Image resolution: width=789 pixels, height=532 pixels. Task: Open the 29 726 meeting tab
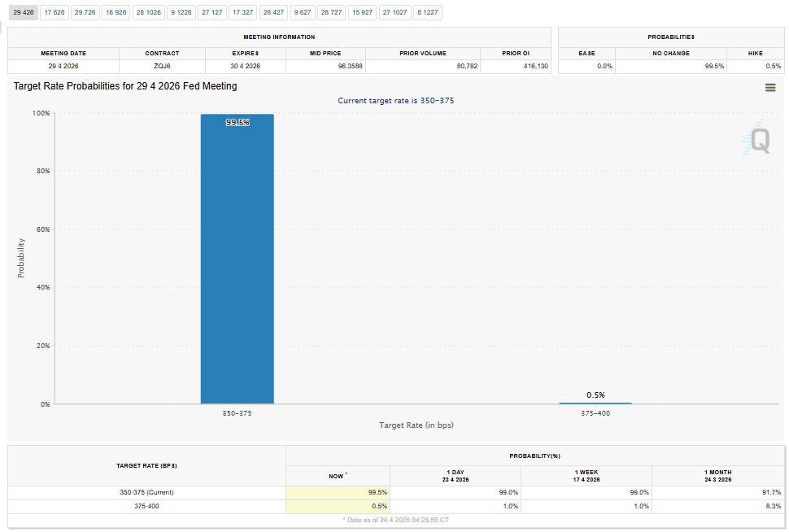click(85, 13)
